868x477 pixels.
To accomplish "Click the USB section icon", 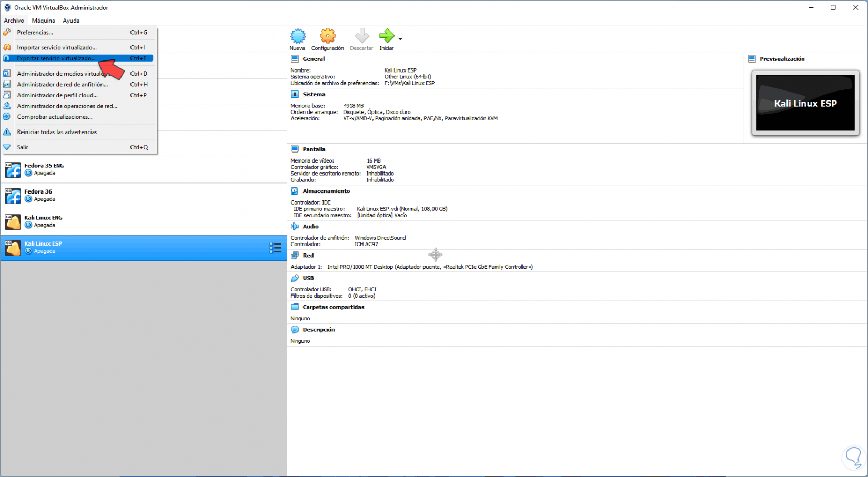I will coord(295,278).
